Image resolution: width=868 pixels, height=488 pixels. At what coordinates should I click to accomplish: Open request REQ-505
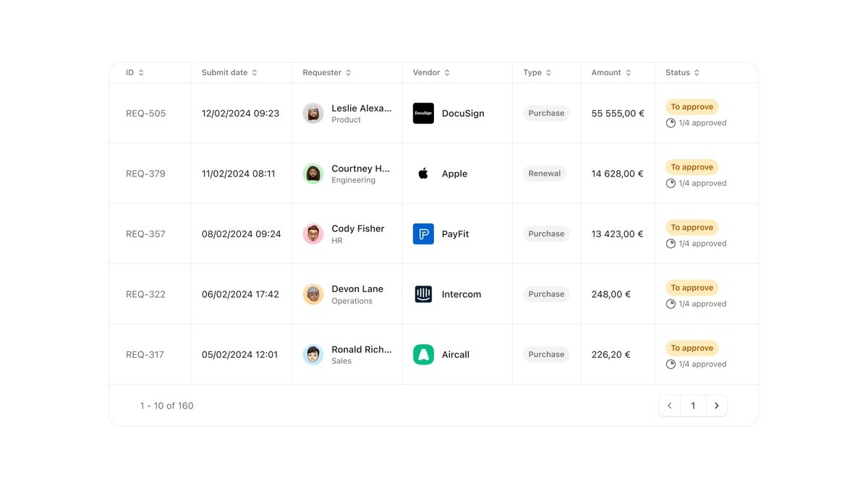click(145, 114)
